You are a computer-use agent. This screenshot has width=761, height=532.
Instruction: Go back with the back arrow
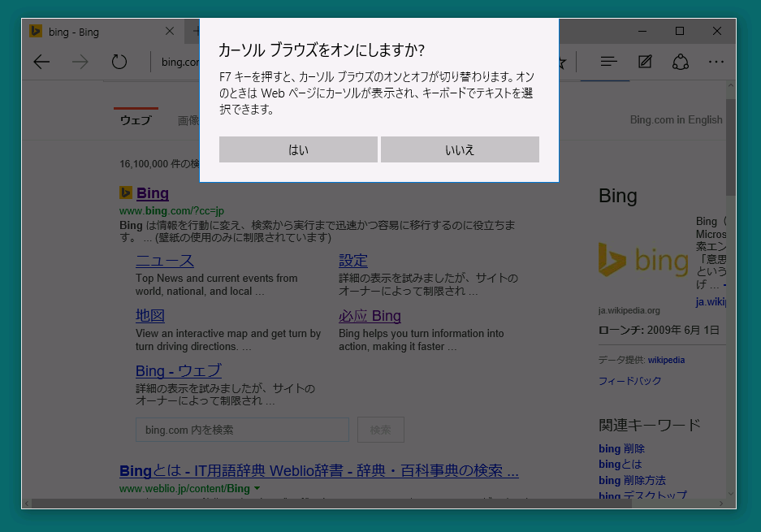pyautogui.click(x=41, y=62)
